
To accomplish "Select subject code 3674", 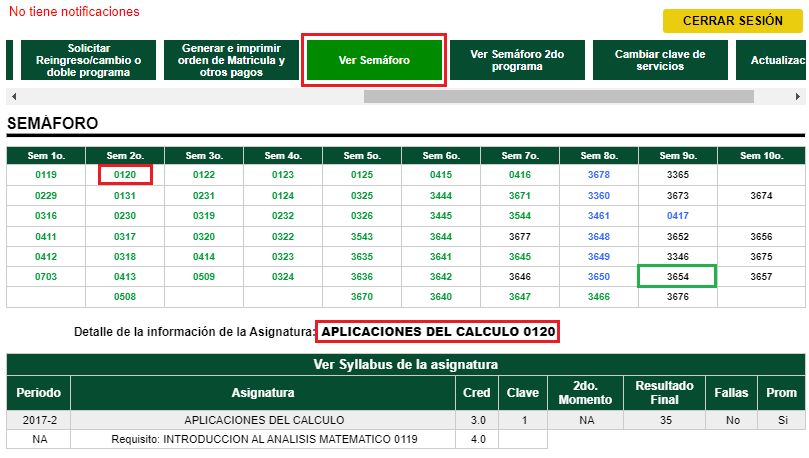I will (761, 196).
